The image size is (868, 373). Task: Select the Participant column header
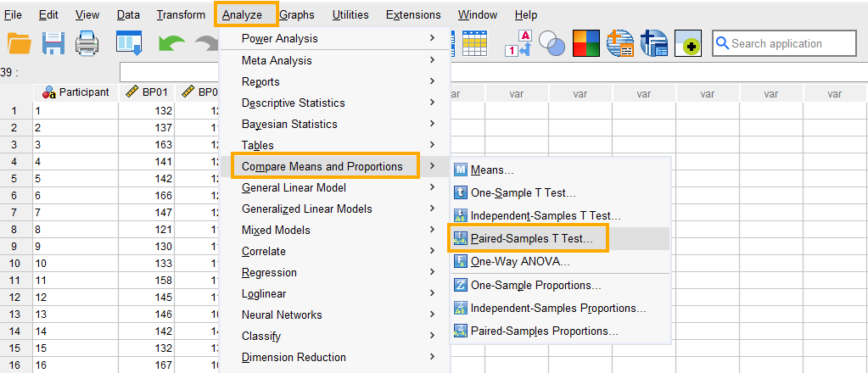tap(76, 92)
